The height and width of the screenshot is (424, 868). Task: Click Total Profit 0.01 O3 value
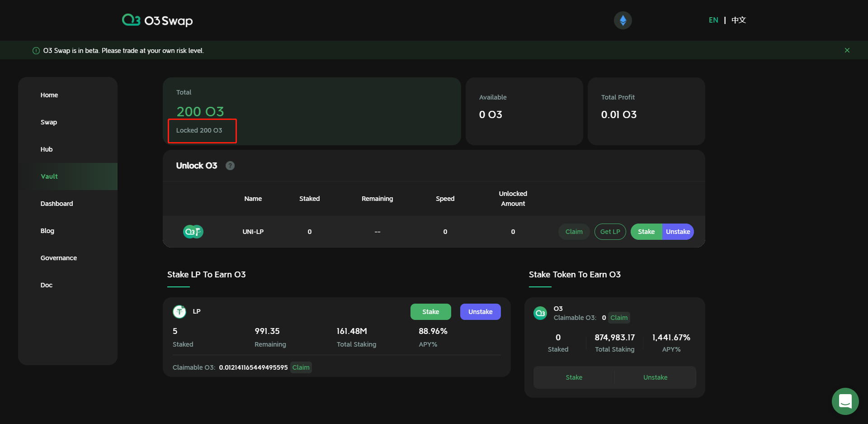pos(619,114)
